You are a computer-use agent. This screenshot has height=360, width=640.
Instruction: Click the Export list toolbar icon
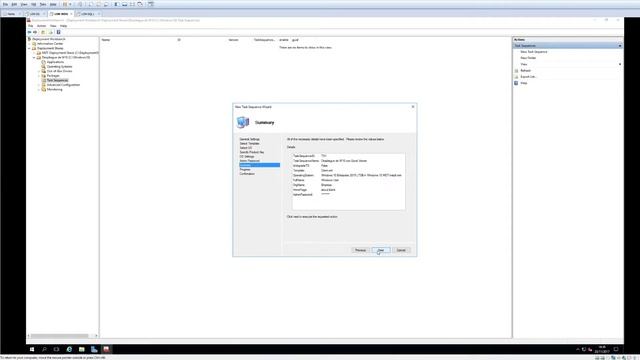pyautogui.click(x=51, y=32)
